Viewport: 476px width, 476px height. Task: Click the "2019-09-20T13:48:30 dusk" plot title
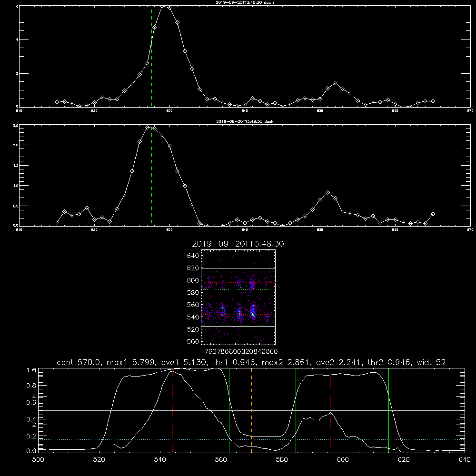click(x=245, y=121)
